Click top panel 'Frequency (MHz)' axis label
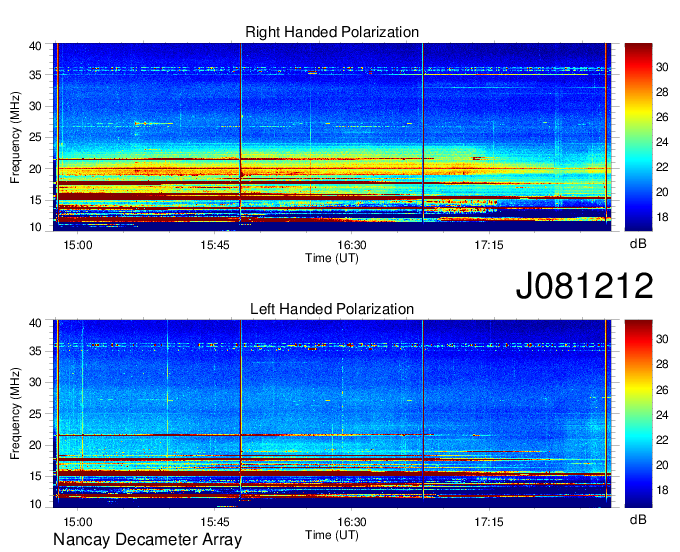 pos(15,137)
